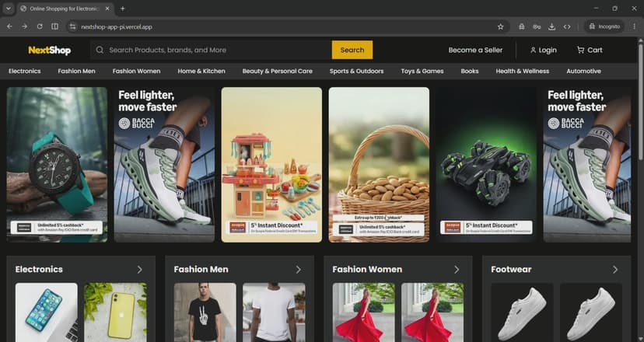Open the Automotive category

tap(583, 71)
